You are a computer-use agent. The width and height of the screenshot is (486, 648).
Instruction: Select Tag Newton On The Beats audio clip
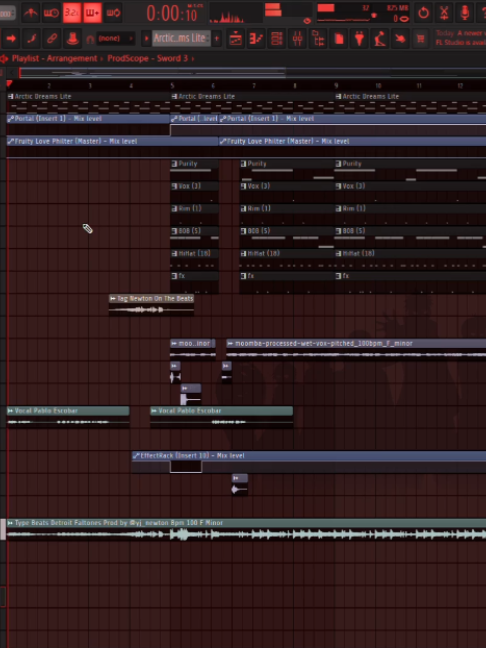click(x=151, y=305)
